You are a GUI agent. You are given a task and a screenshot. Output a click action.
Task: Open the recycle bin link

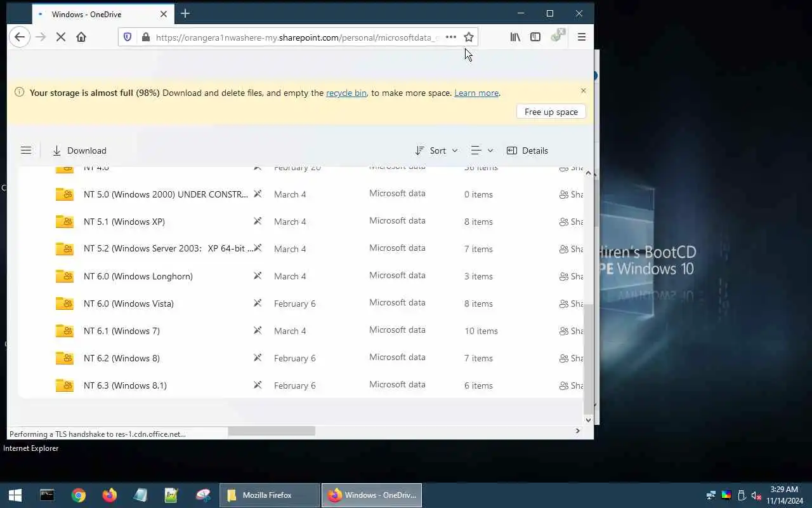(346, 93)
